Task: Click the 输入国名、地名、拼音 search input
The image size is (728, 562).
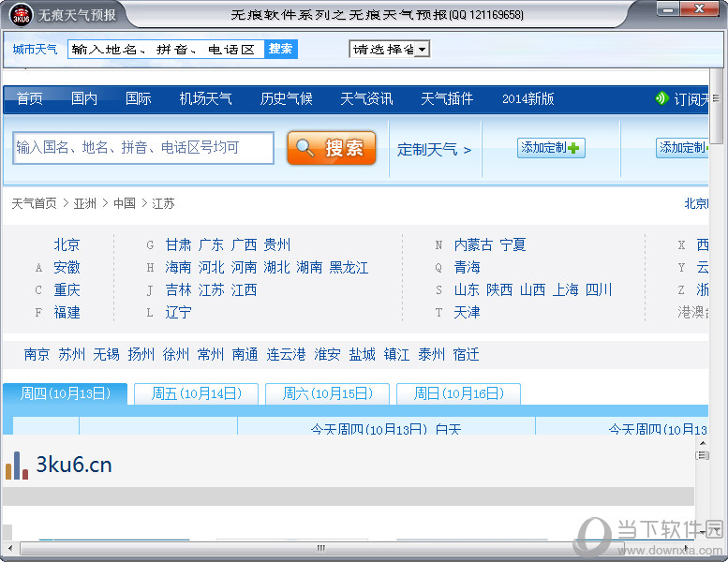Action: [x=143, y=148]
